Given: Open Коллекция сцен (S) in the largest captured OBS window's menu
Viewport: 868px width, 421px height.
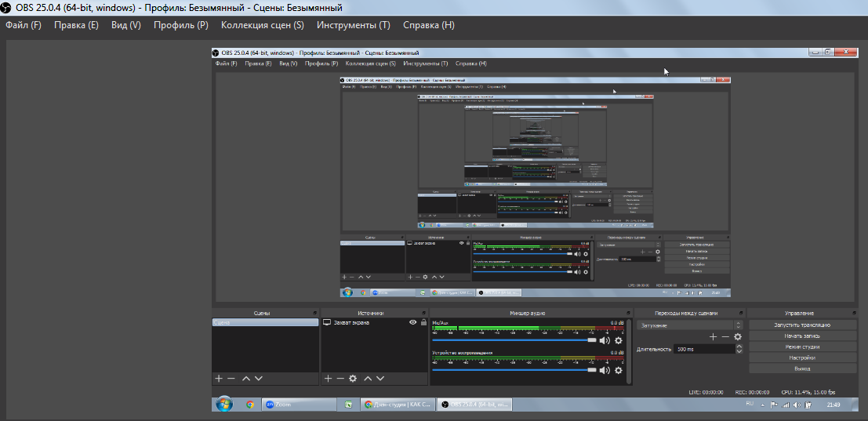Looking at the screenshot, I should tap(371, 64).
